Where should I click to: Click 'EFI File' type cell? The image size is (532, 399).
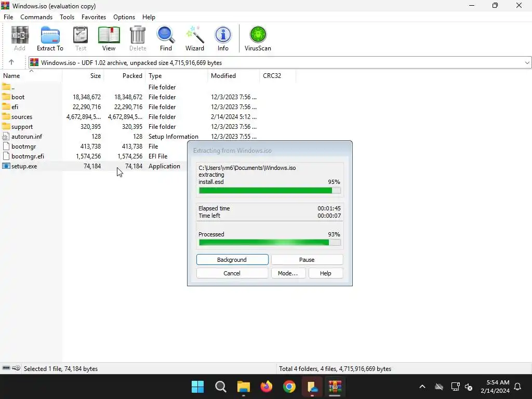pos(158,156)
